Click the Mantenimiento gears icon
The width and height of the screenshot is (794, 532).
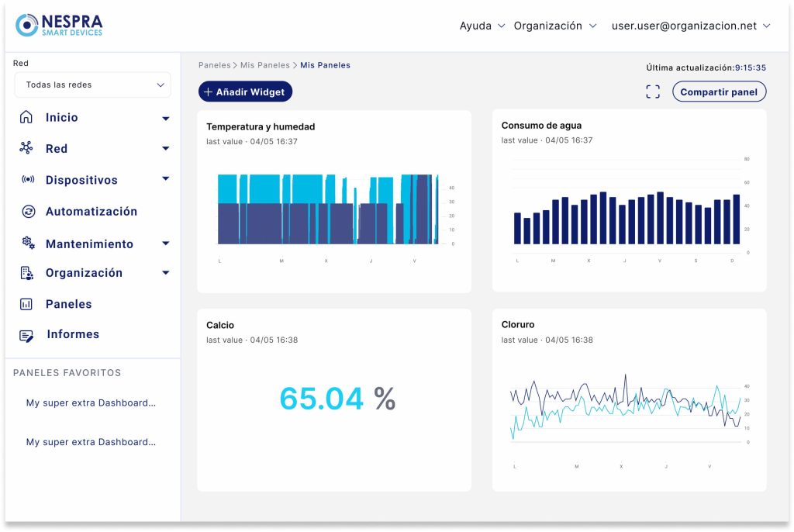(x=29, y=243)
